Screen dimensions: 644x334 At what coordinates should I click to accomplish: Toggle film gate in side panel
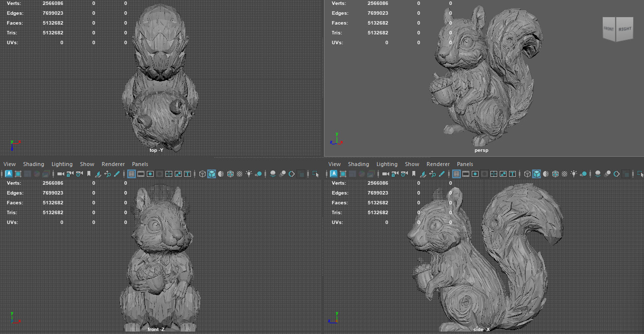click(x=466, y=174)
